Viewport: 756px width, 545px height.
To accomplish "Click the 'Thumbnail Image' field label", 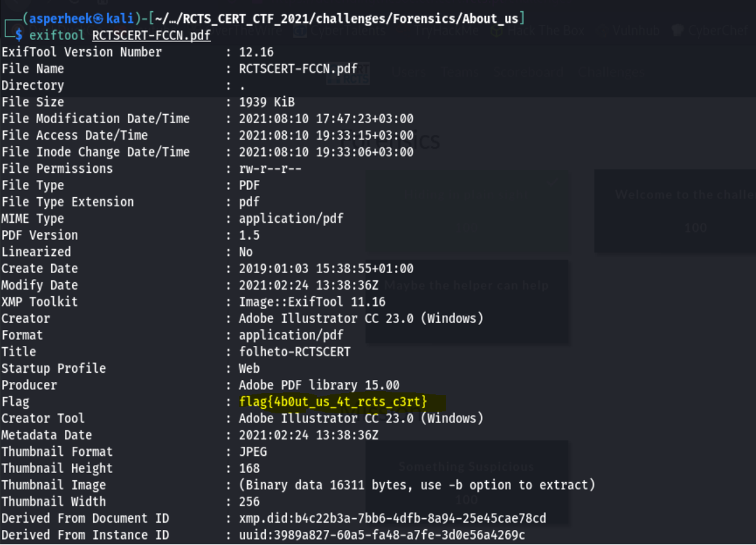I will coord(54,485).
